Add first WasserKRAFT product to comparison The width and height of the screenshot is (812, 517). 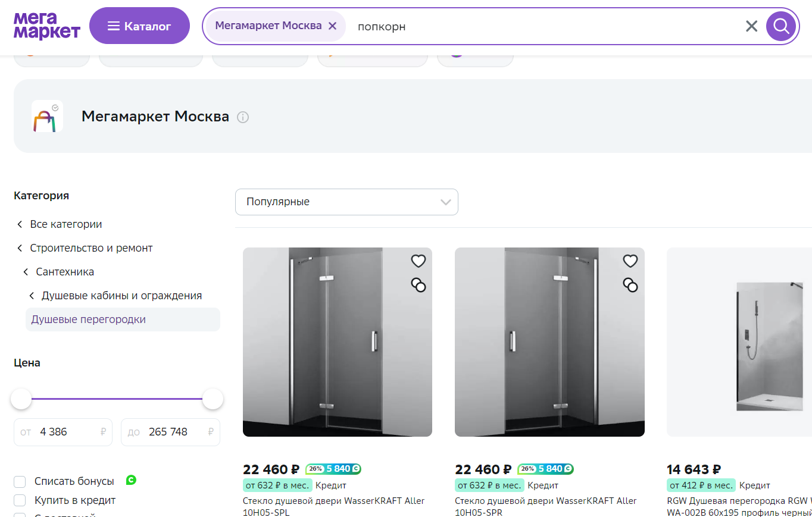(419, 285)
